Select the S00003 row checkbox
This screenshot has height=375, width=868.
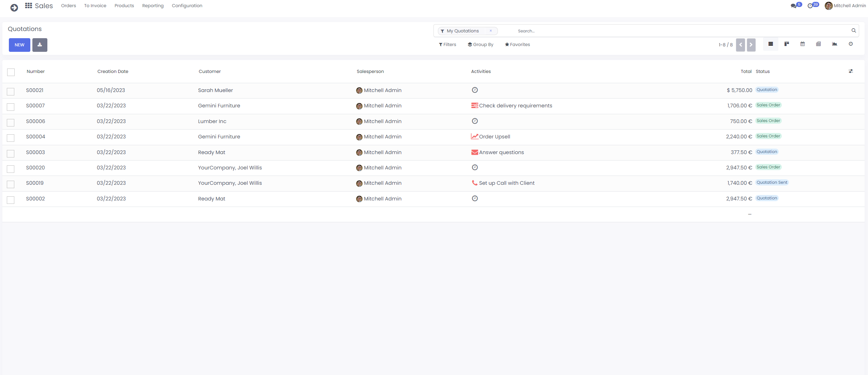tap(11, 154)
